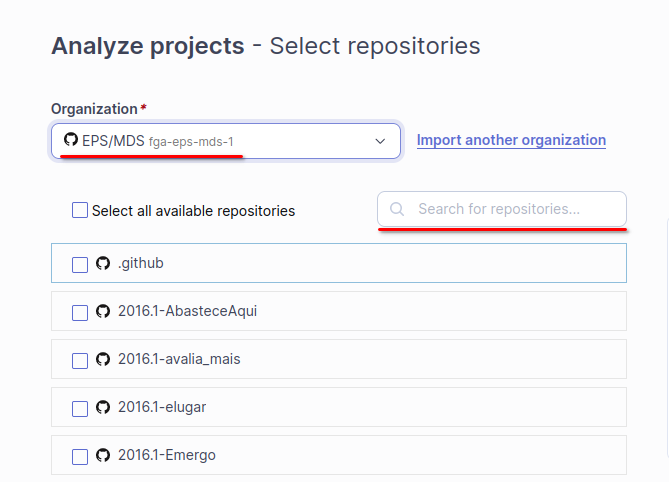Click the 2016.1-AbasteceAqui repository name

pos(187,312)
